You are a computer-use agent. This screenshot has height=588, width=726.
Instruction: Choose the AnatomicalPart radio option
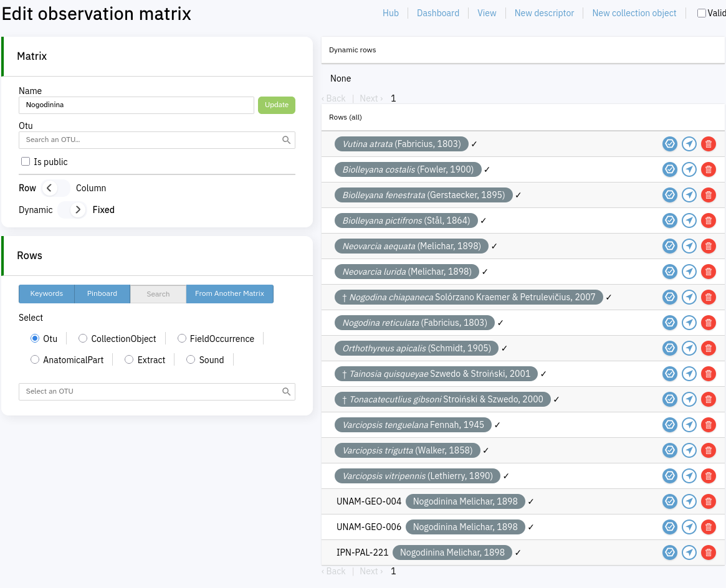point(35,360)
